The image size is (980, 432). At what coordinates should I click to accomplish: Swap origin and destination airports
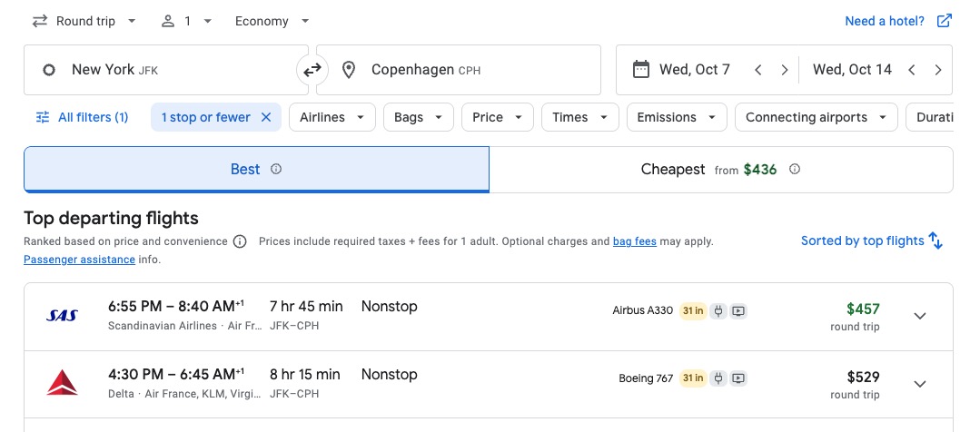312,70
